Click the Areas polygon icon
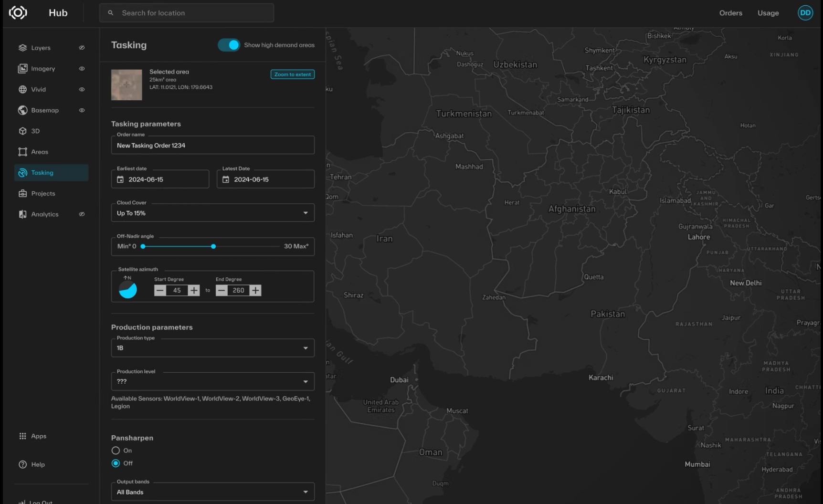823x504 pixels. tap(22, 152)
